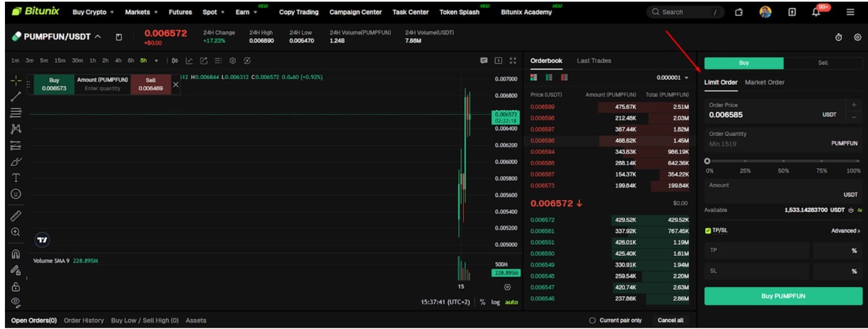868x329 pixels.
Task: Switch to the Market Order tab
Action: point(764,82)
